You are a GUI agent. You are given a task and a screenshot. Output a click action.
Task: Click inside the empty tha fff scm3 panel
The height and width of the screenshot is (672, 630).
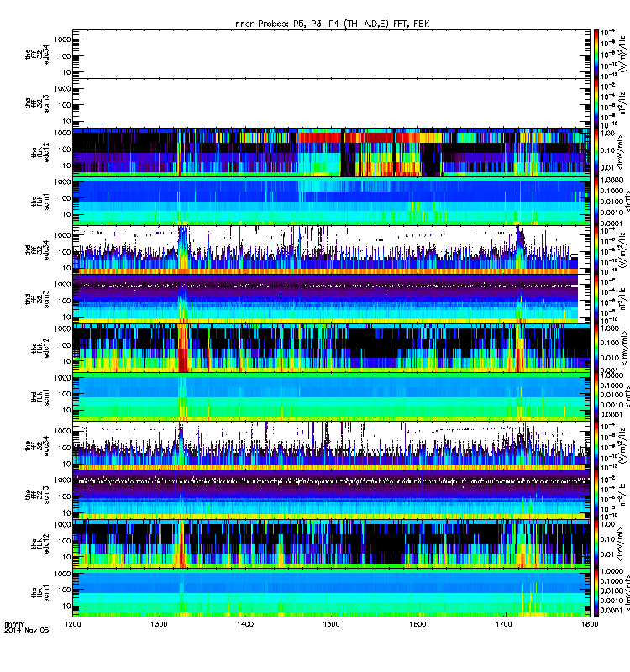coord(331,102)
